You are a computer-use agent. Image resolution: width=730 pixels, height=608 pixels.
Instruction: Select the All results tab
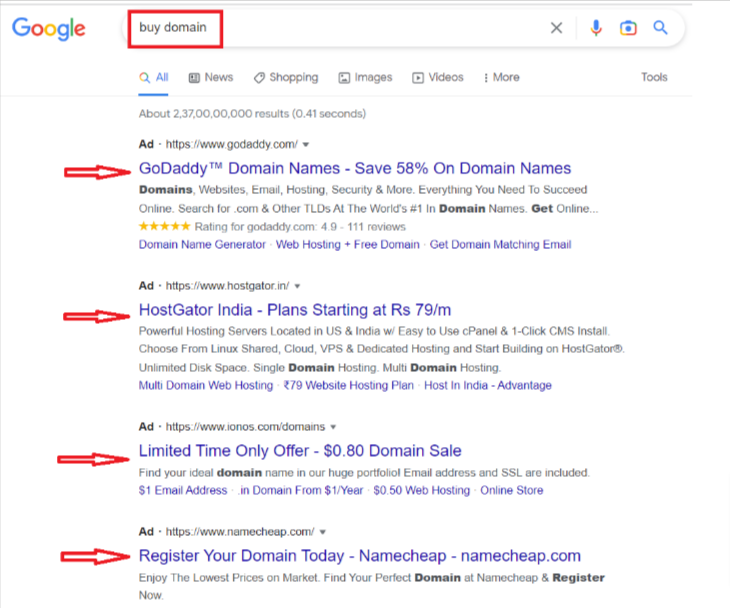click(x=154, y=77)
